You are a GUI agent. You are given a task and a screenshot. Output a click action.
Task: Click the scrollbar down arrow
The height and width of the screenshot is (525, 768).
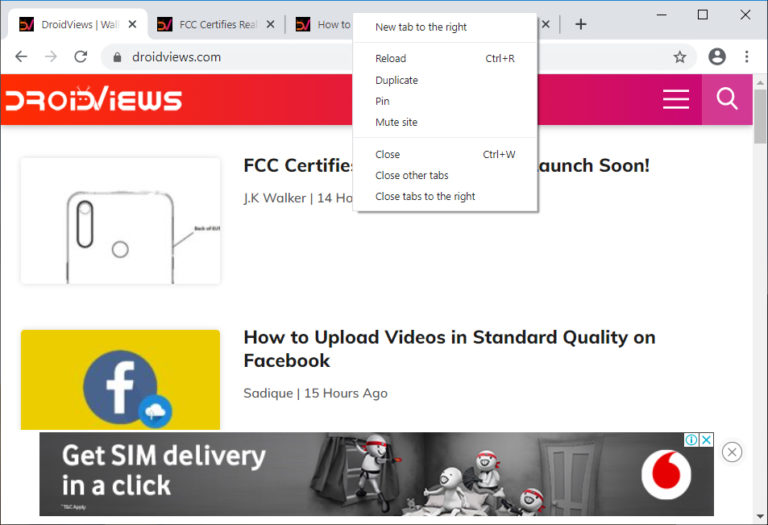click(x=760, y=517)
